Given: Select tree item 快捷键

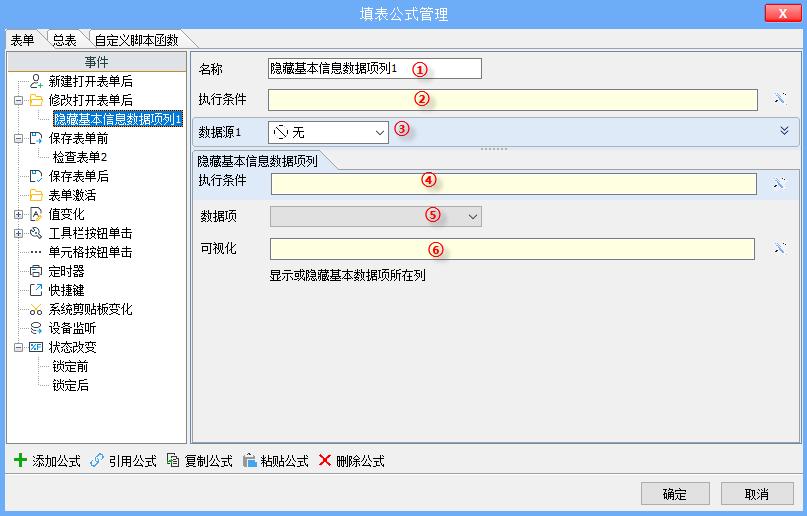Looking at the screenshot, I should click(66, 290).
